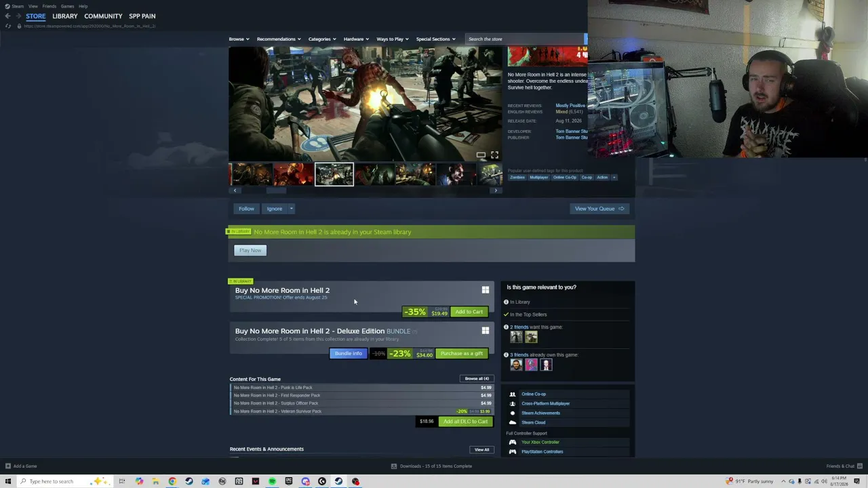This screenshot has height=488, width=868.
Task: Switch to the LIBRARY tab
Action: point(65,16)
